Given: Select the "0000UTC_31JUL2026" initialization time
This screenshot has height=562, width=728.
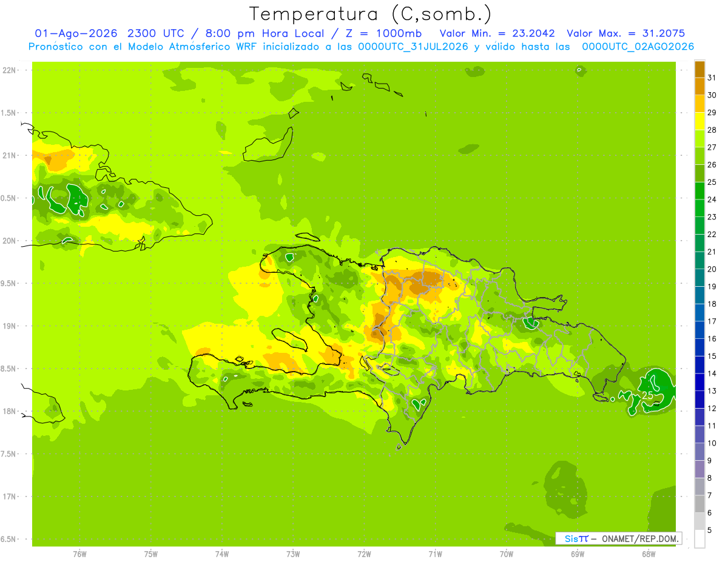Looking at the screenshot, I should click(x=413, y=47).
